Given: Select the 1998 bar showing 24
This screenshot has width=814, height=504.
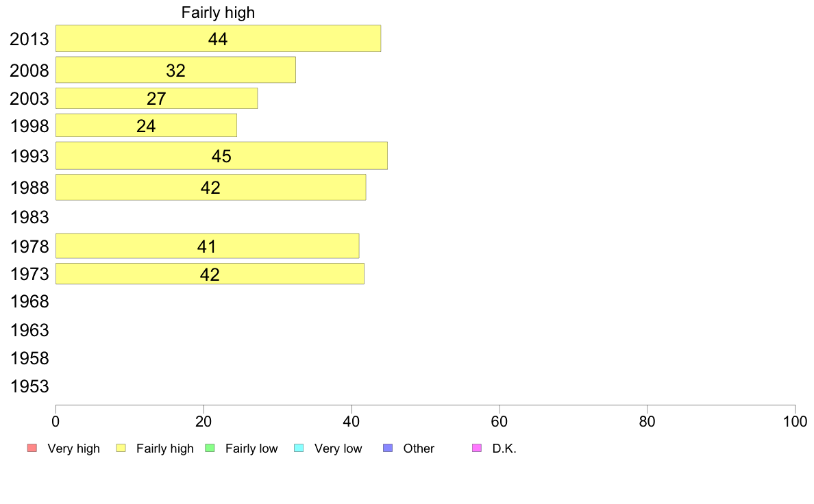Looking at the screenshot, I should [146, 125].
